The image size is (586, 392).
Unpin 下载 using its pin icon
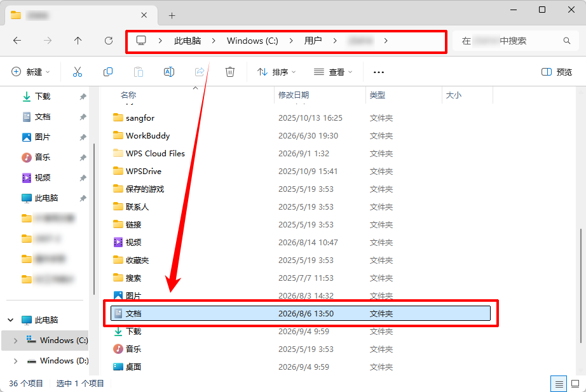(x=83, y=97)
